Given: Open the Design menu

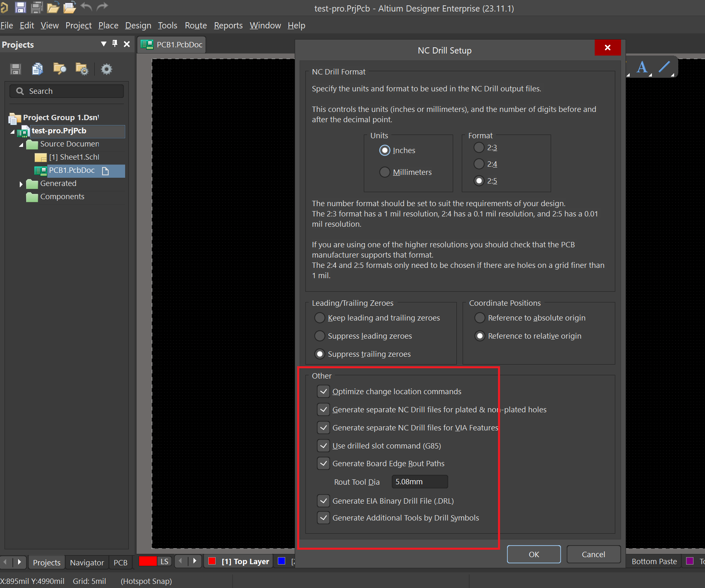Looking at the screenshot, I should 138,26.
